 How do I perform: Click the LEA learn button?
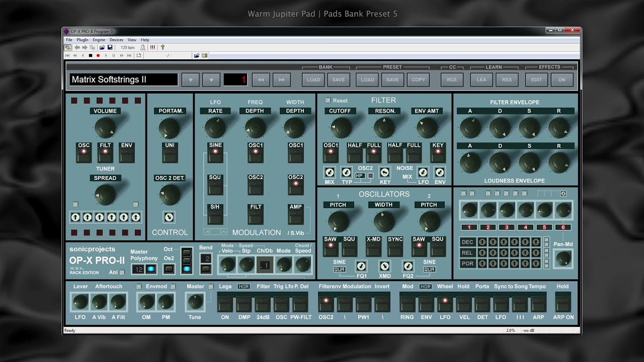point(481,79)
